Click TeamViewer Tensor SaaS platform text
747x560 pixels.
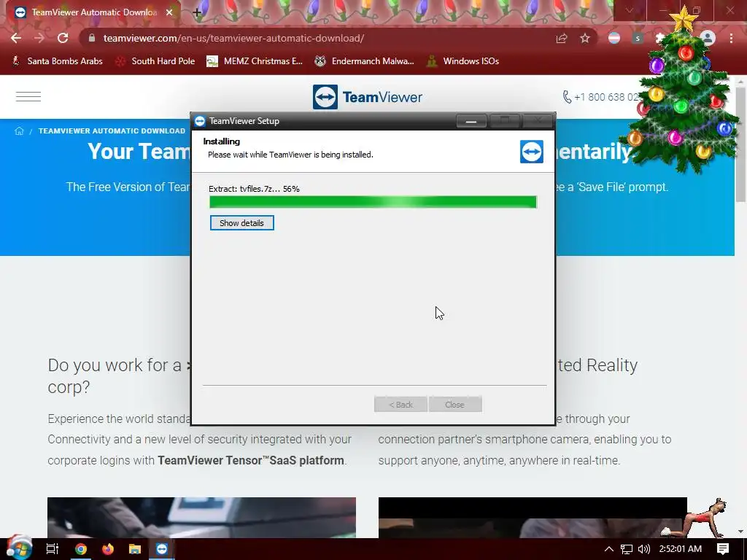pos(251,461)
